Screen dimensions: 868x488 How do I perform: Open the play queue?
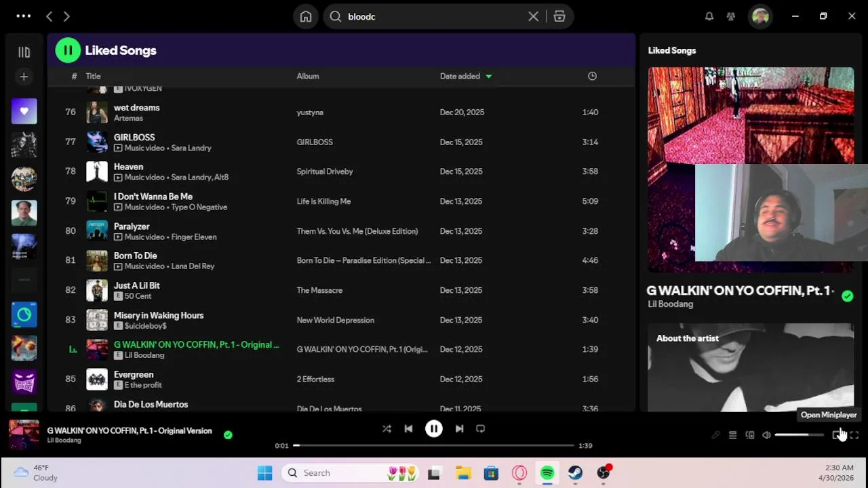point(732,435)
